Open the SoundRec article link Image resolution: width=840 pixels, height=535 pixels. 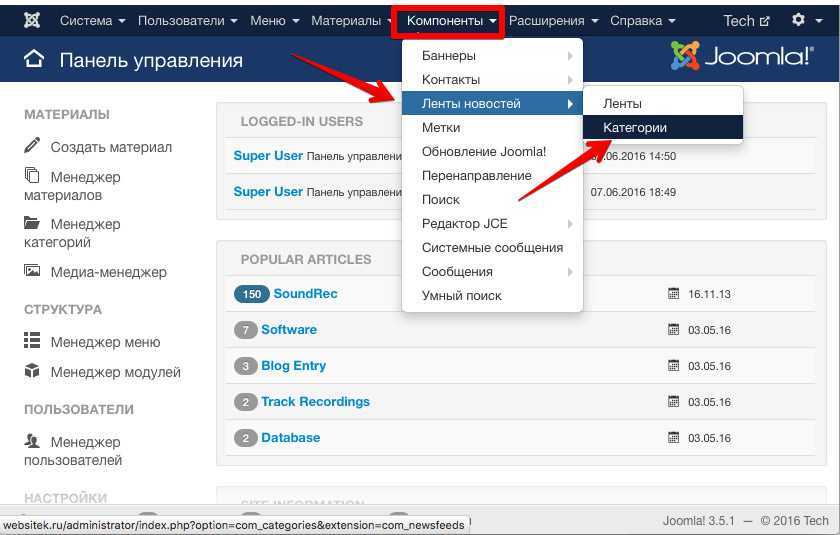305,293
